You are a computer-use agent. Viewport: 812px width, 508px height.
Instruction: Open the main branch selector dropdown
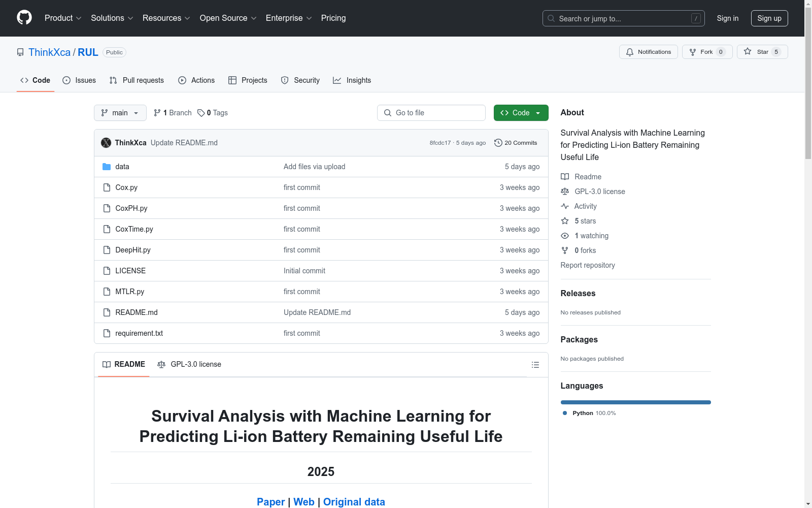120,113
